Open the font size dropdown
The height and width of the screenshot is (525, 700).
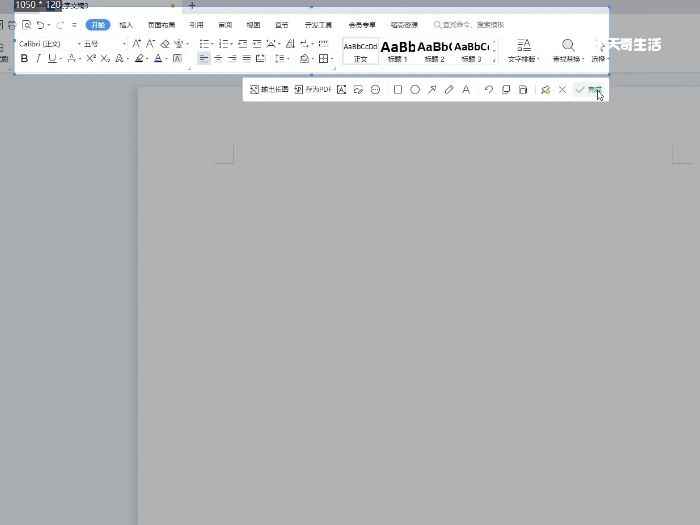[124, 44]
